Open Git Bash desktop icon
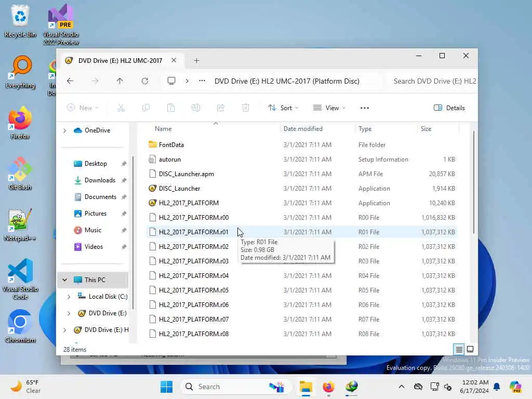532x399 pixels. click(20, 174)
